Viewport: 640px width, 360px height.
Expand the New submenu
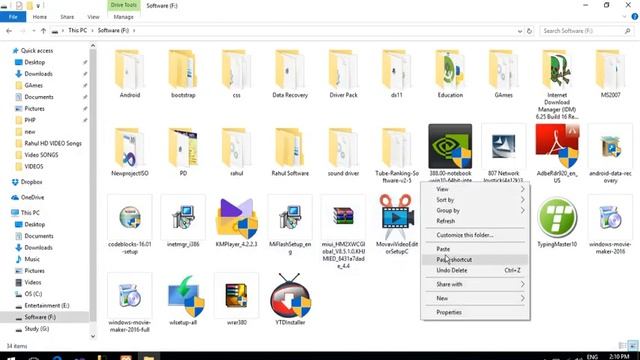tap(475, 298)
